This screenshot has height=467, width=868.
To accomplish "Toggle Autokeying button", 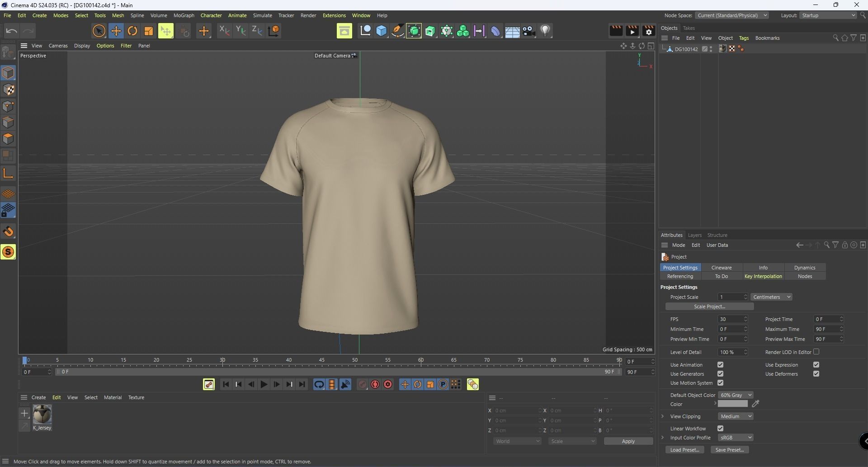I will point(375,384).
